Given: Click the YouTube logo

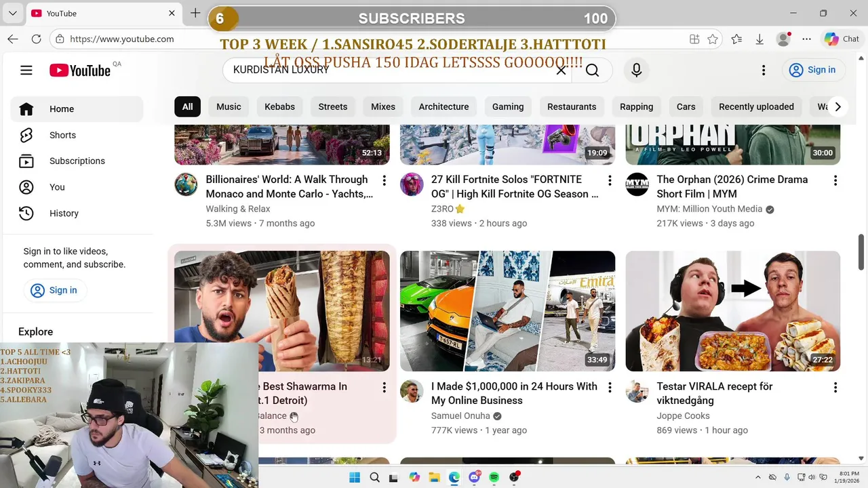Looking at the screenshot, I should click(x=80, y=70).
